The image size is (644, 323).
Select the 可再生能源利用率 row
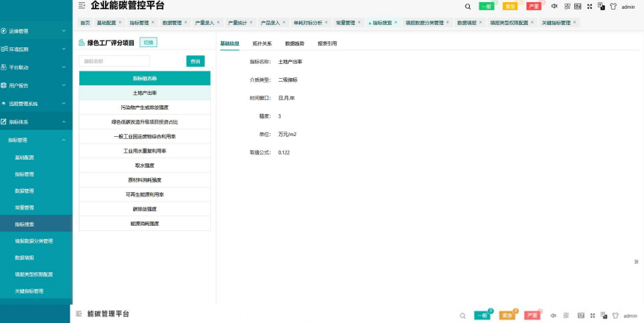point(145,194)
